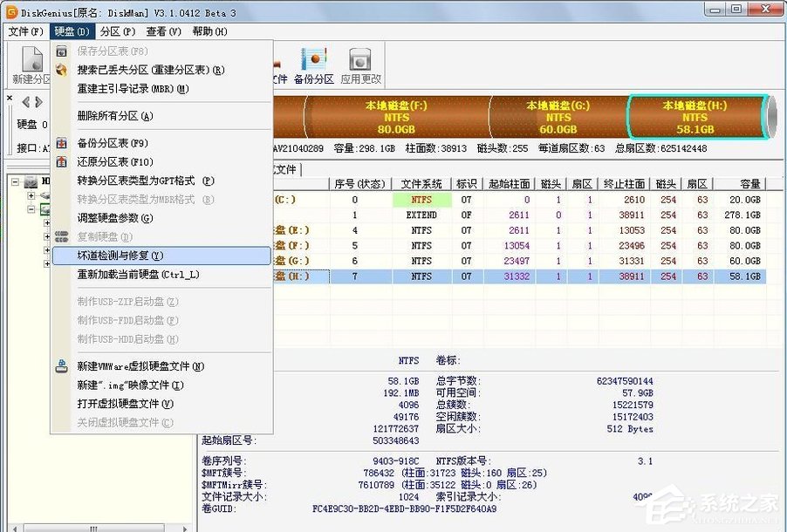Click the right navigation arrow above 硬盘 panel
The height and width of the screenshot is (532, 787).
click(x=38, y=101)
